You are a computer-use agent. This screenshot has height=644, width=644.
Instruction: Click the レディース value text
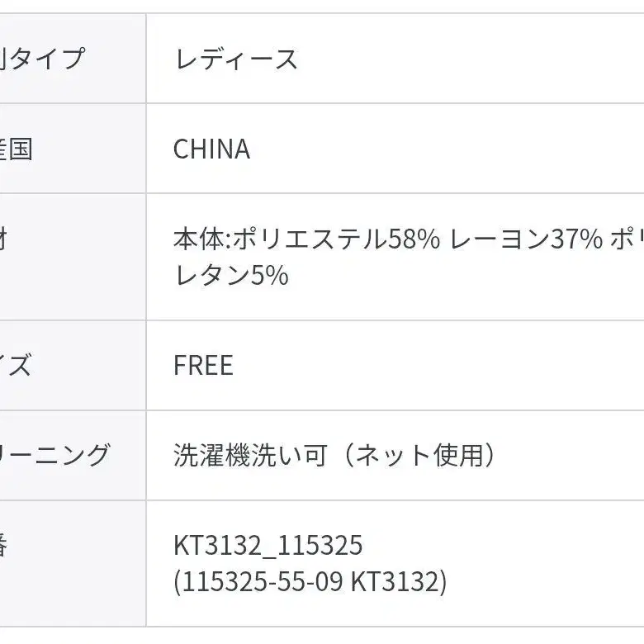point(236,59)
